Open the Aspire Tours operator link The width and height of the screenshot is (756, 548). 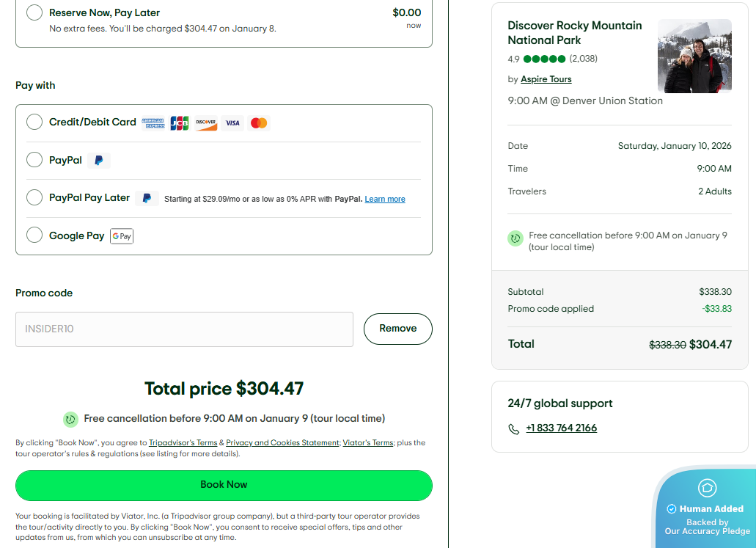pos(546,79)
